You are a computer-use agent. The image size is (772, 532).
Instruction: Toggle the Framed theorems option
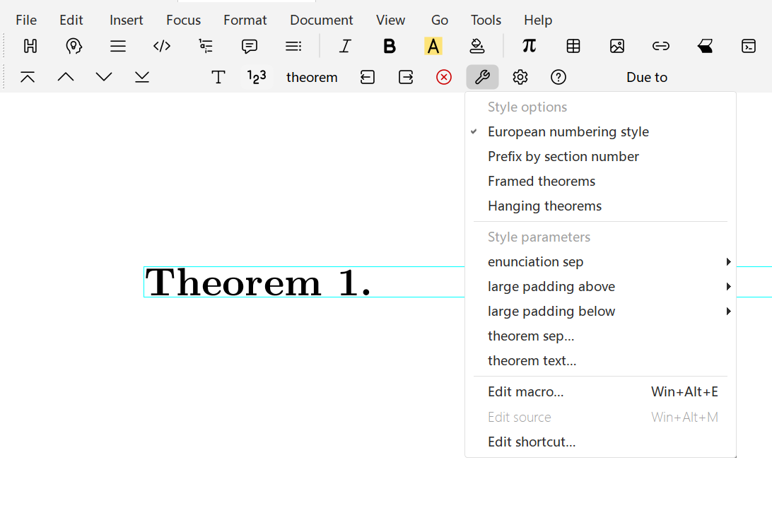coord(541,182)
